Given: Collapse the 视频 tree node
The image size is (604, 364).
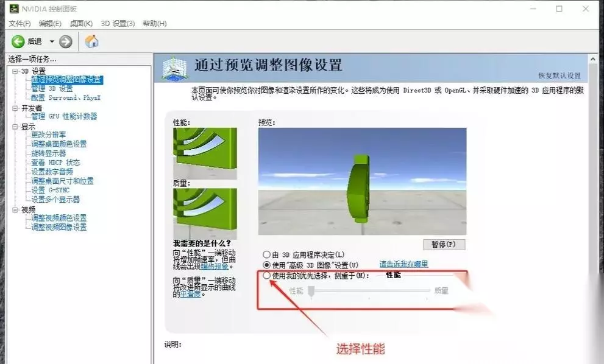Looking at the screenshot, I should 15,210.
